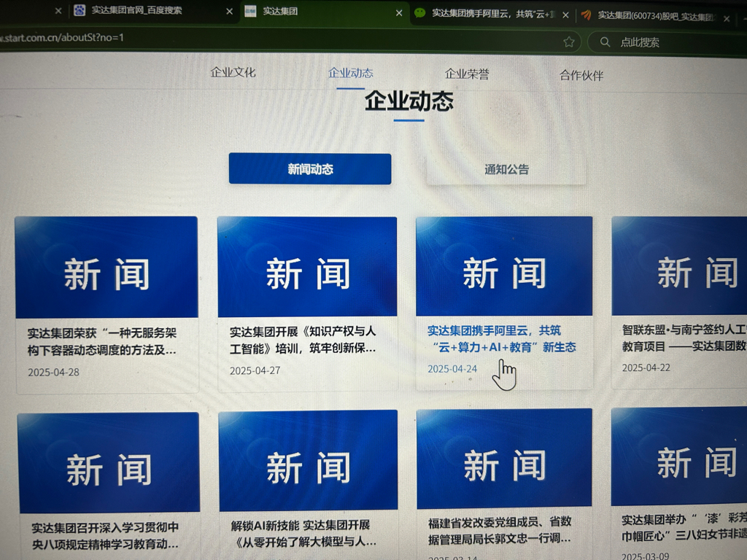Viewport: 747px width, 560px height.
Task: Open 福建省发改委党组成员、省数据管理局 article link
Action: coord(500,530)
